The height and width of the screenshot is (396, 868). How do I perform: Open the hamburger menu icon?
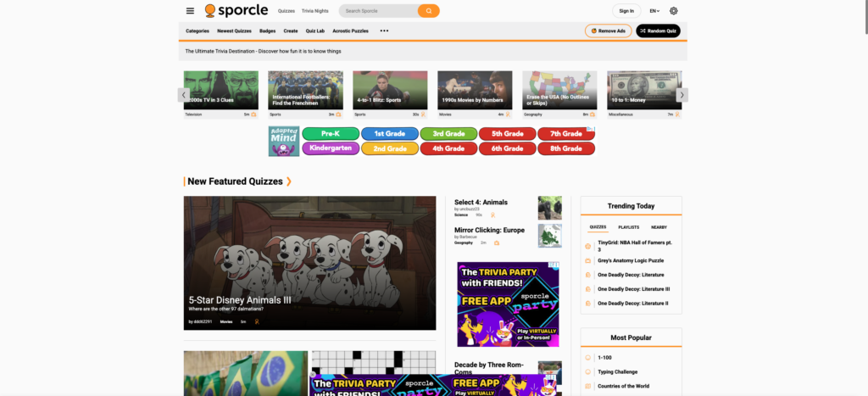[190, 11]
